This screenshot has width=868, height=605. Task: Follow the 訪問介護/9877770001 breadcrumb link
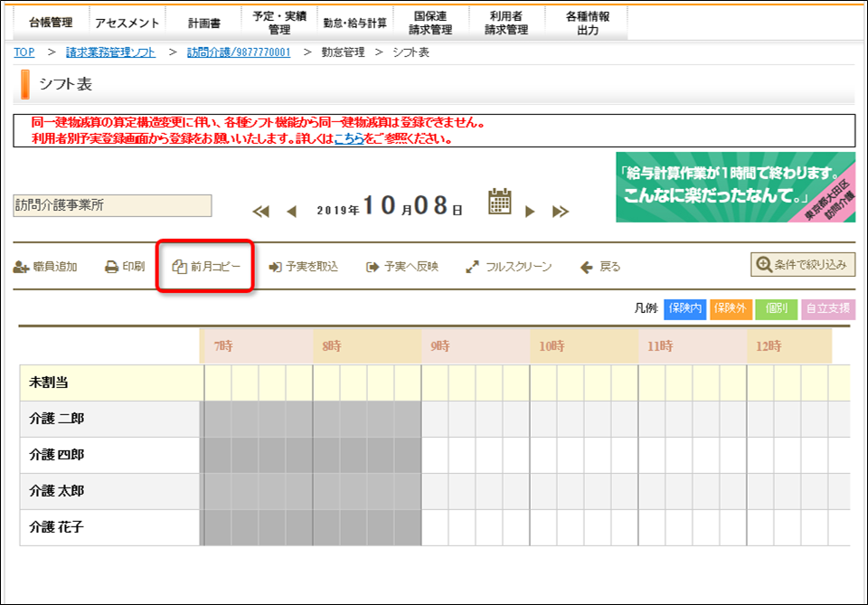(239, 52)
